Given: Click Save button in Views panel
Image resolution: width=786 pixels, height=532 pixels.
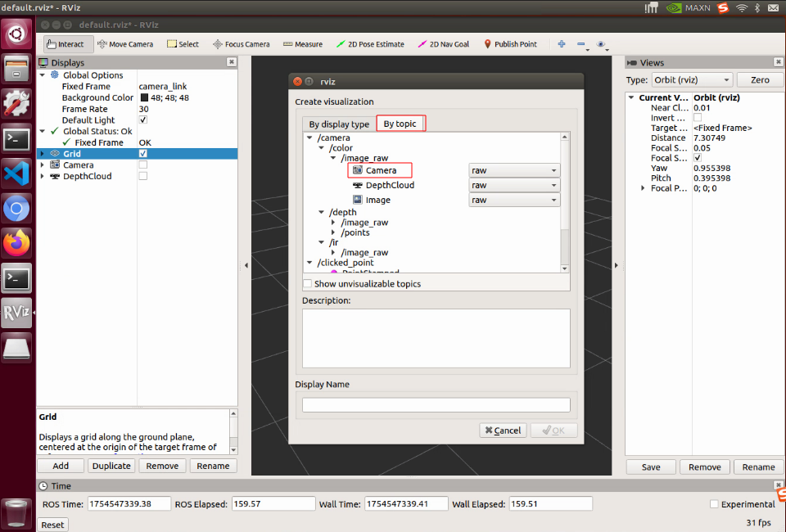Looking at the screenshot, I should tap(651, 467).
